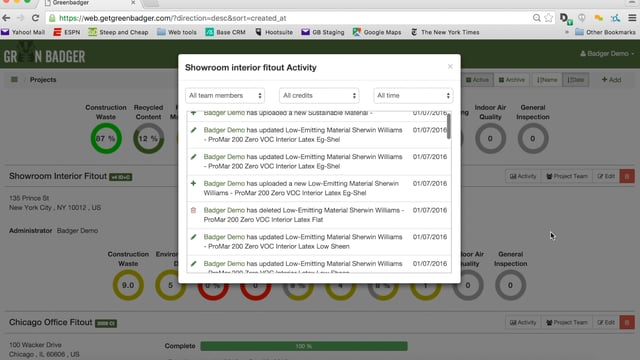Click the Projects breadcrumb

click(43, 80)
